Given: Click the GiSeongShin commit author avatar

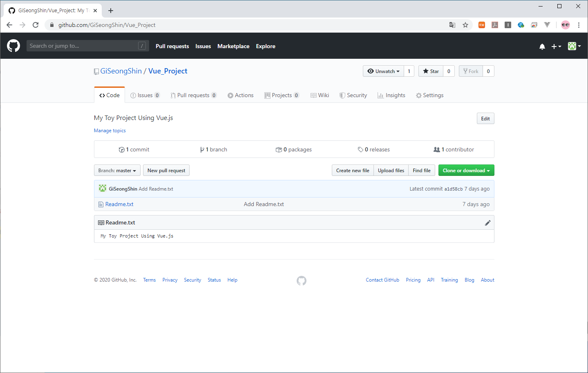Looking at the screenshot, I should pyautogui.click(x=103, y=189).
